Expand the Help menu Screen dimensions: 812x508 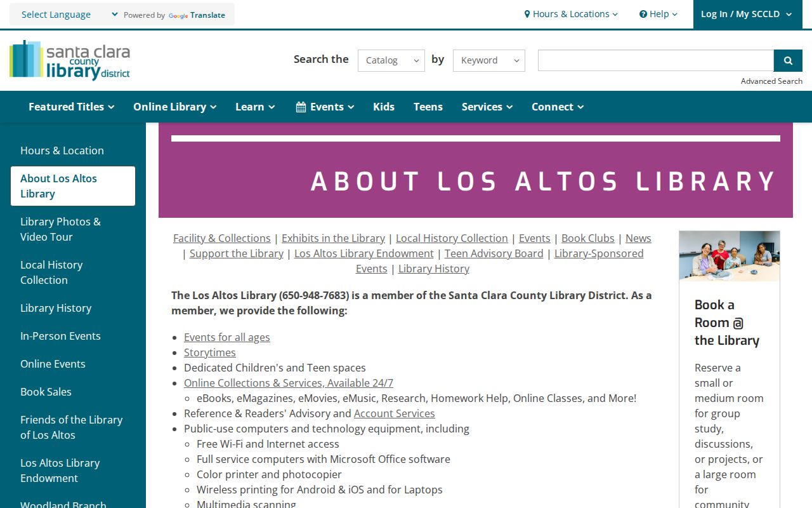658,14
